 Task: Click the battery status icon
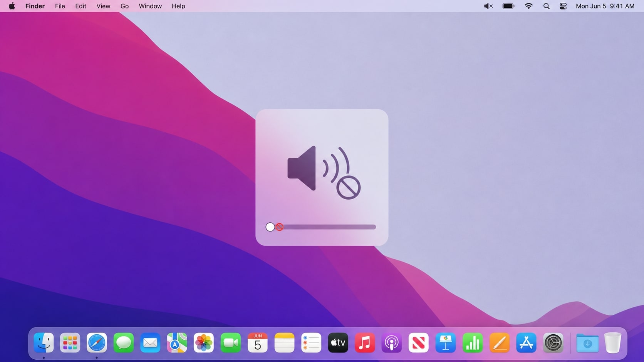pyautogui.click(x=508, y=6)
